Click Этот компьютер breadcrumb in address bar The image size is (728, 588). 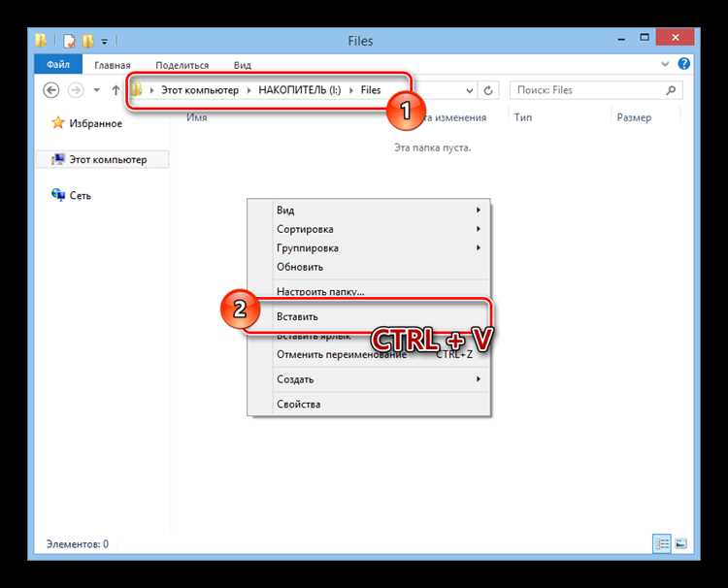coord(200,90)
